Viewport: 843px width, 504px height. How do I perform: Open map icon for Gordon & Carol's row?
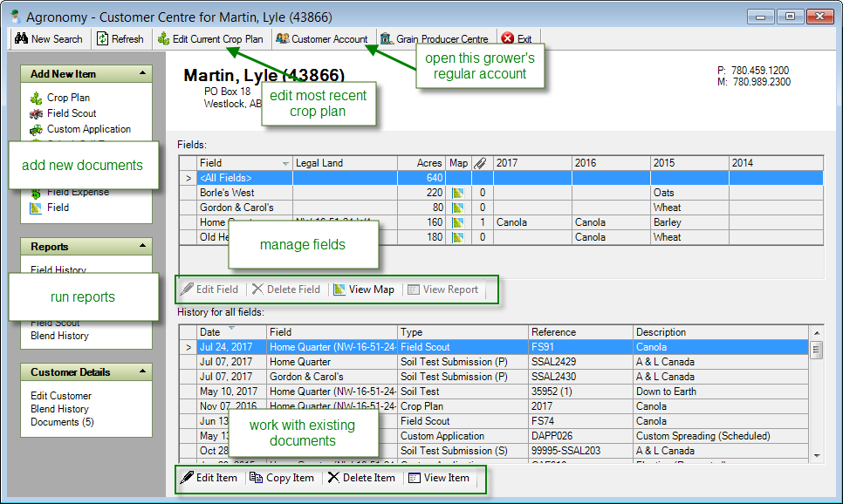[x=458, y=208]
